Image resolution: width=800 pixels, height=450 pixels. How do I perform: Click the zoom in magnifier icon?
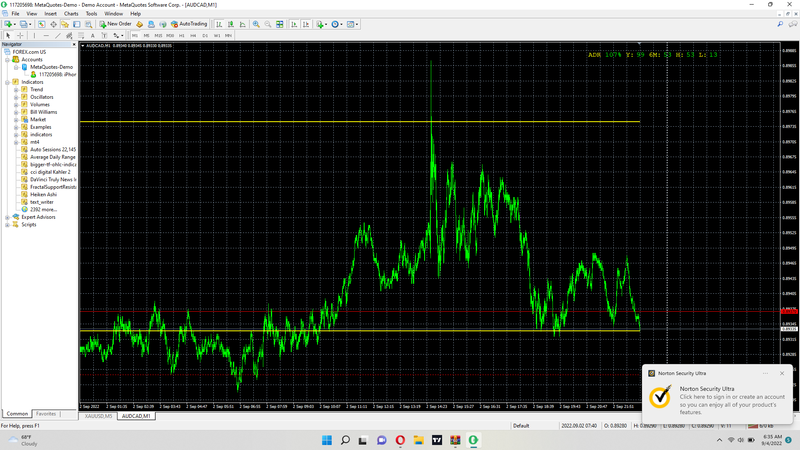[256, 24]
